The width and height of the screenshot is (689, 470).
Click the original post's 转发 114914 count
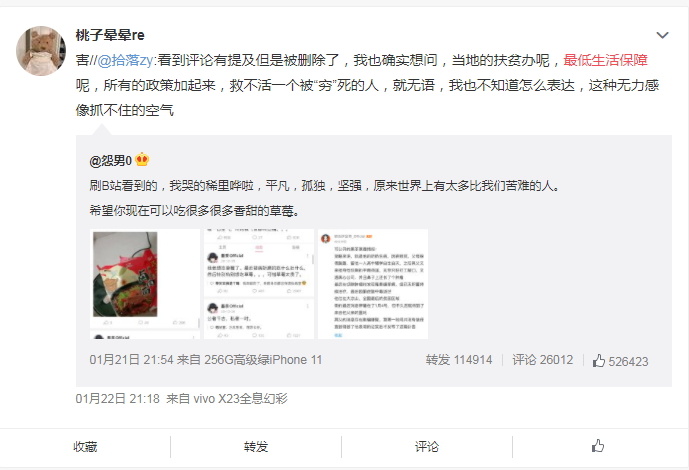tap(459, 360)
